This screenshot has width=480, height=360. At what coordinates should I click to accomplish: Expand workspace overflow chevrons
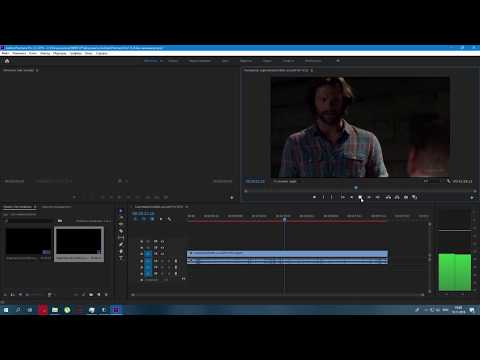click(x=338, y=61)
